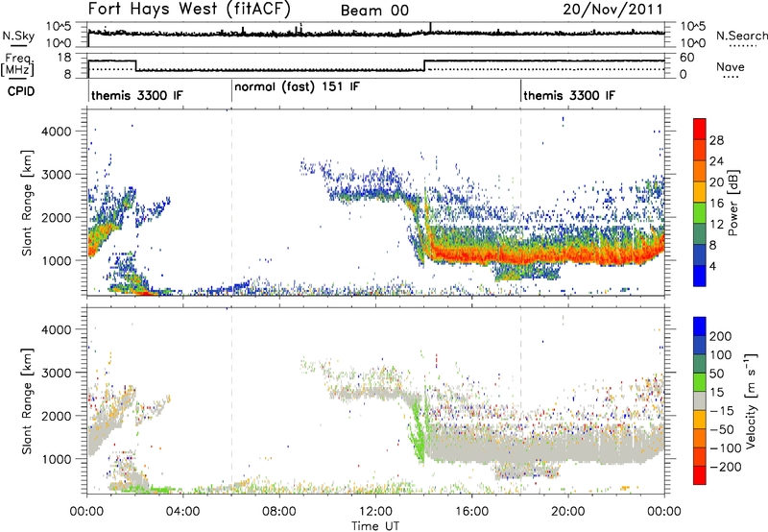
Task: Click the 'CPID' row label
Action: [x=21, y=91]
